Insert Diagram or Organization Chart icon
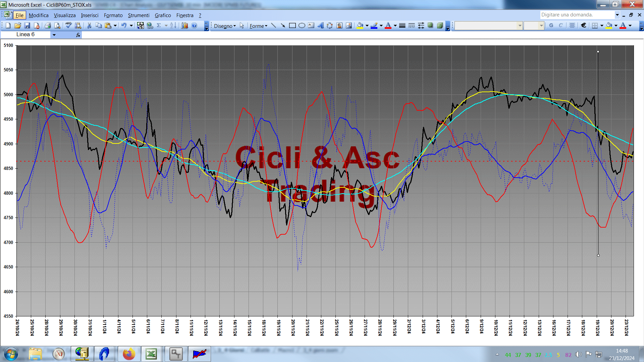 (x=330, y=25)
